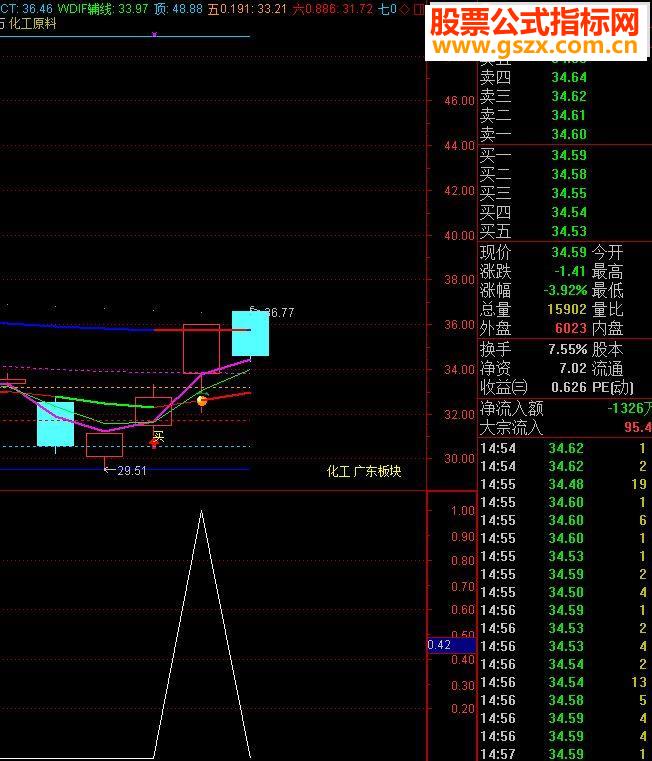Click the 涨跌 -1.41 change value
Screen dimensions: 652x761
(x=571, y=271)
